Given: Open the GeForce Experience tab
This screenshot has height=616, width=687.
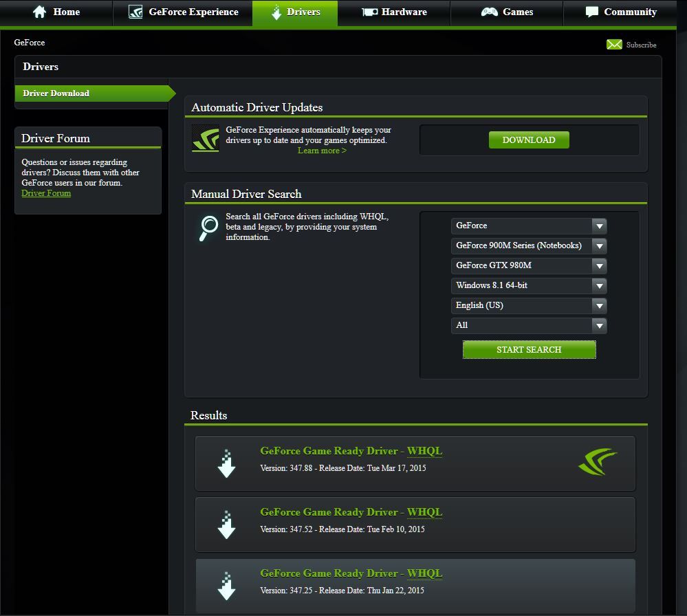Looking at the screenshot, I should tap(183, 12).
